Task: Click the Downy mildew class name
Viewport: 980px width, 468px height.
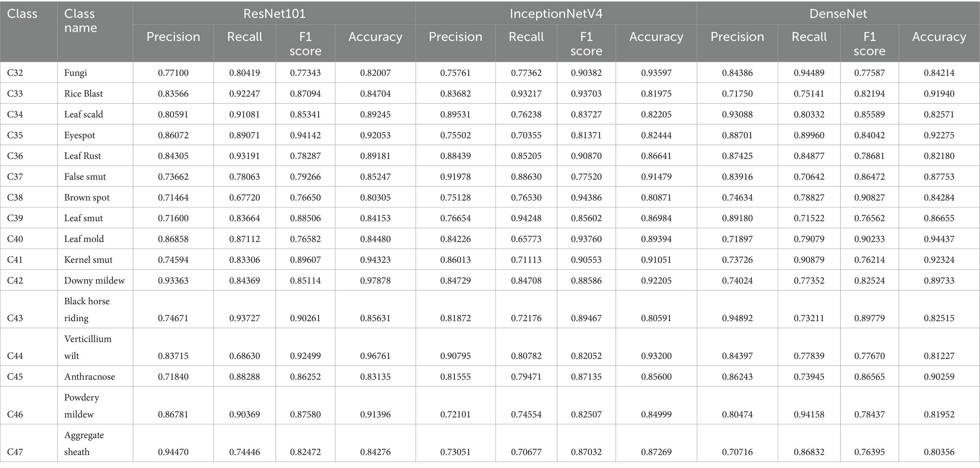Action: [94, 281]
